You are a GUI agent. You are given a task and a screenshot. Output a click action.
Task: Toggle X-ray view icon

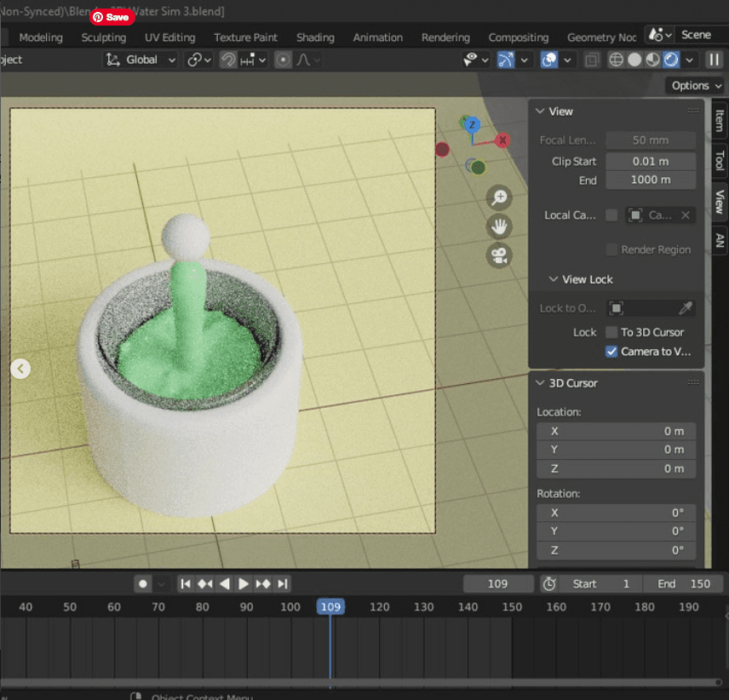coord(592,60)
